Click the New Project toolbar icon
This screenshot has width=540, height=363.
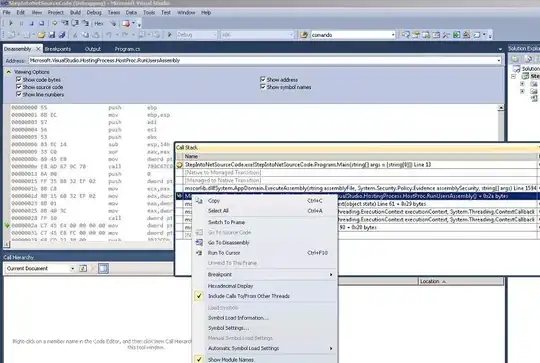coord(11,35)
